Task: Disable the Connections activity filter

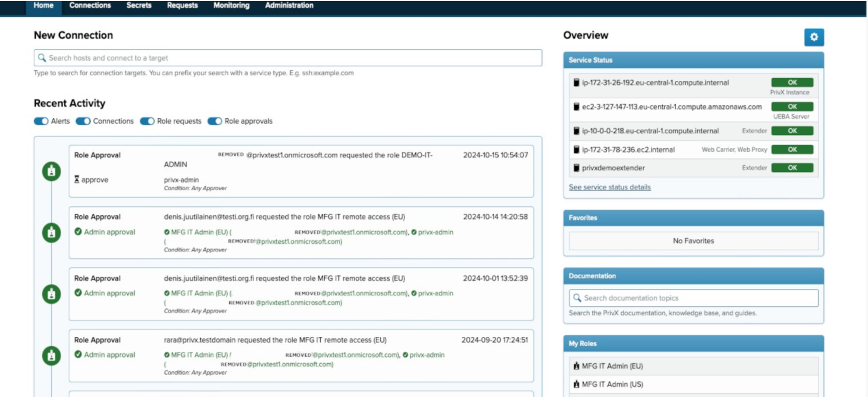Action: tap(83, 121)
